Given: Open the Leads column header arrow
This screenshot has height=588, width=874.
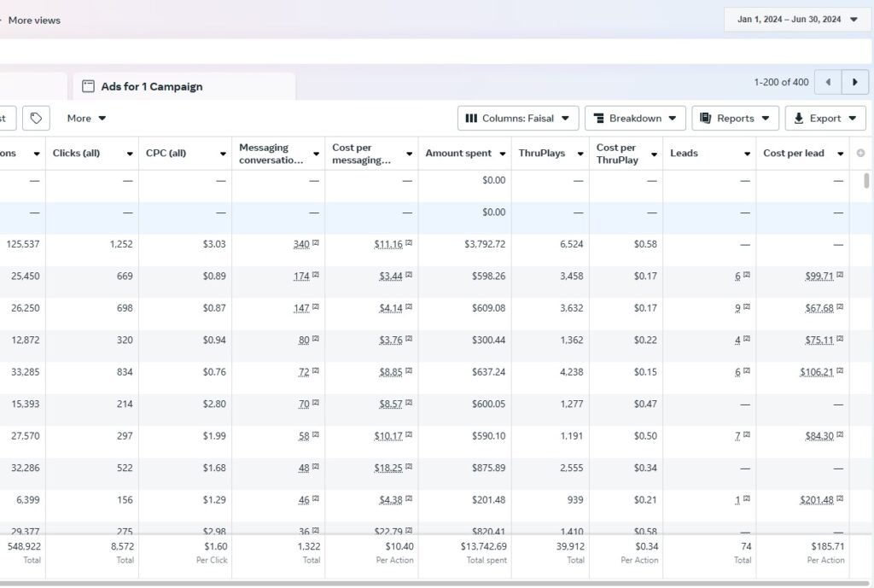Looking at the screenshot, I should pyautogui.click(x=748, y=154).
